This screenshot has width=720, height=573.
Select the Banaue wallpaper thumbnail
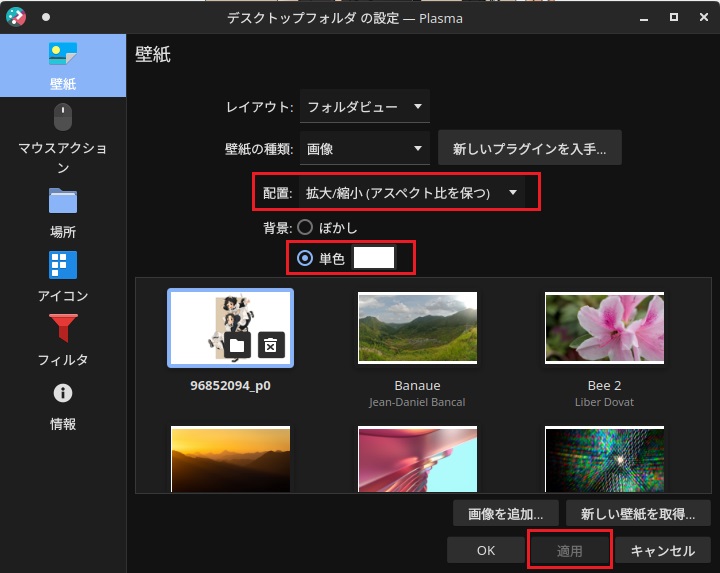[417, 328]
